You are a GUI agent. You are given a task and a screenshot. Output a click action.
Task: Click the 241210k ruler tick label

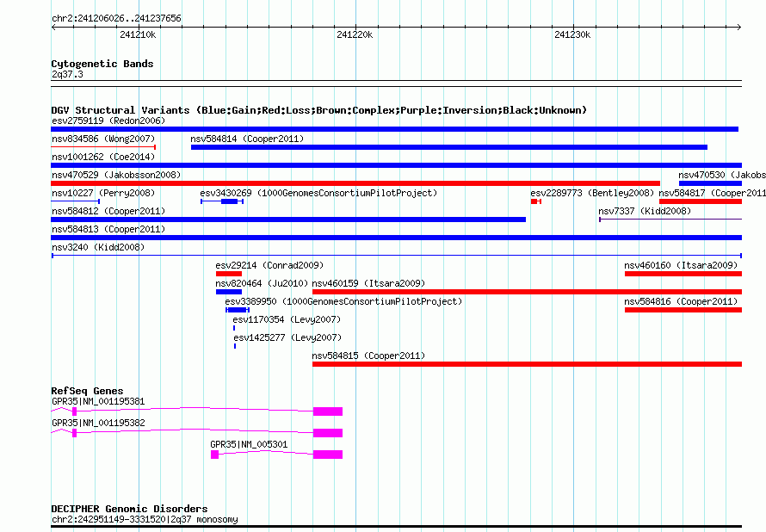point(138,34)
